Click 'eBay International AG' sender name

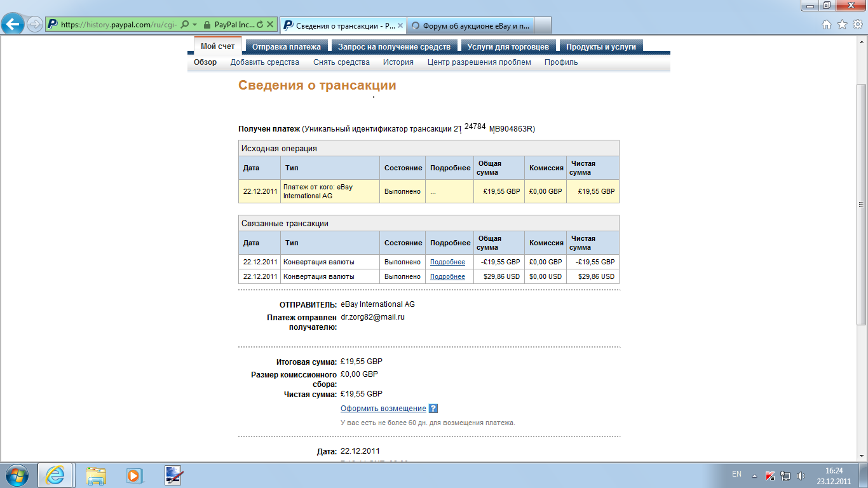377,304
